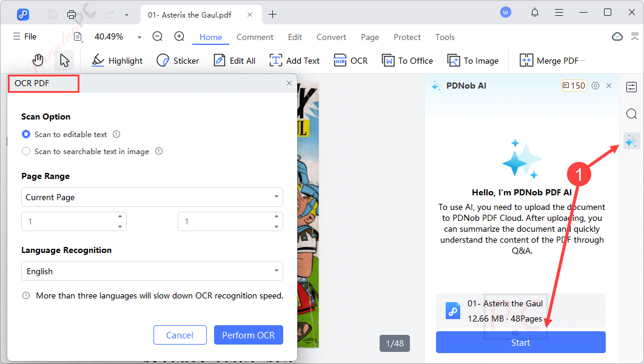The width and height of the screenshot is (644, 364).
Task: Click the PDNob AI settings gear
Action: pos(595,86)
